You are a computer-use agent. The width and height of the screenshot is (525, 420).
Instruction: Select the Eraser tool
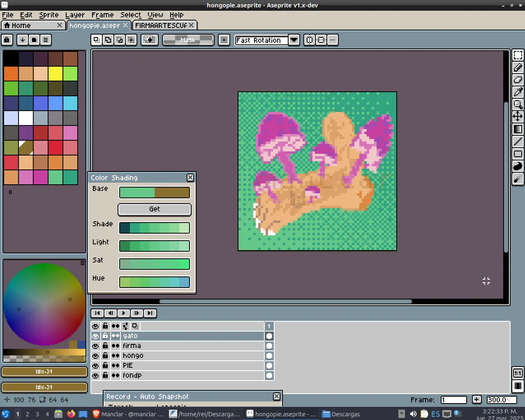click(x=518, y=80)
